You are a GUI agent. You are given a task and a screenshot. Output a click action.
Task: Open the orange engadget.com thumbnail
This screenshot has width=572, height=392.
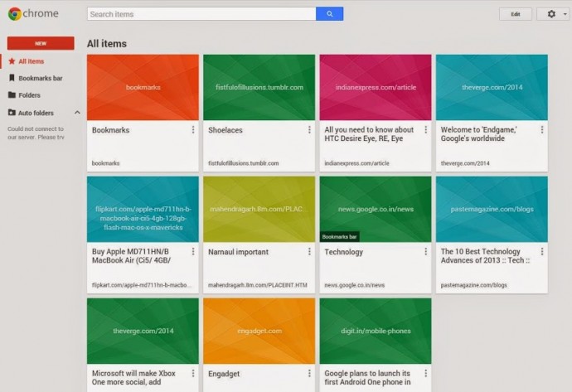coord(259,331)
